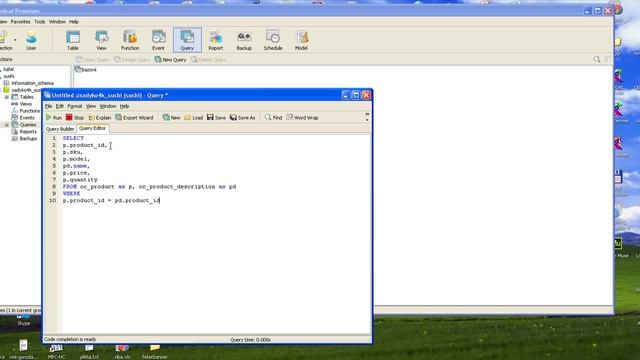Open the Format menu in query window

click(x=75, y=106)
